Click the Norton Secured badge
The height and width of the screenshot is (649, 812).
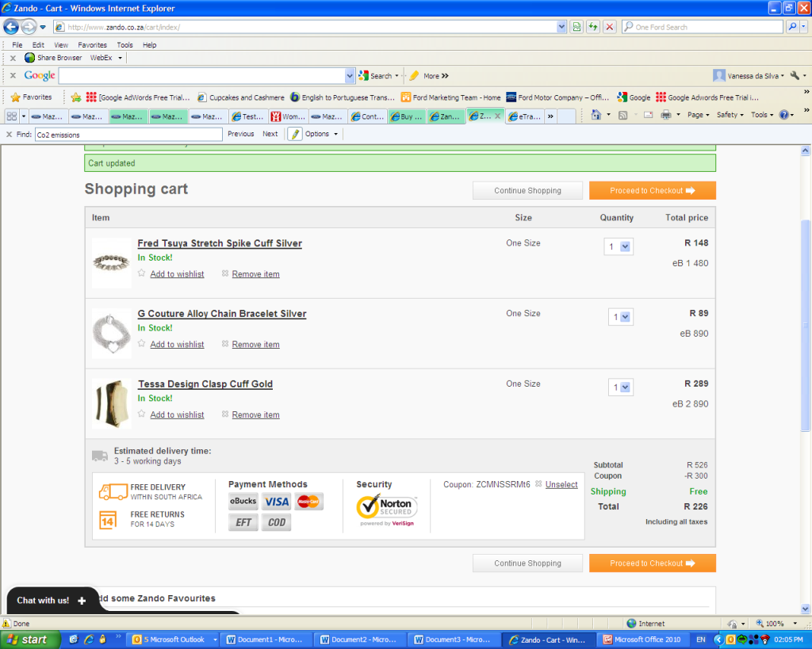pos(387,510)
